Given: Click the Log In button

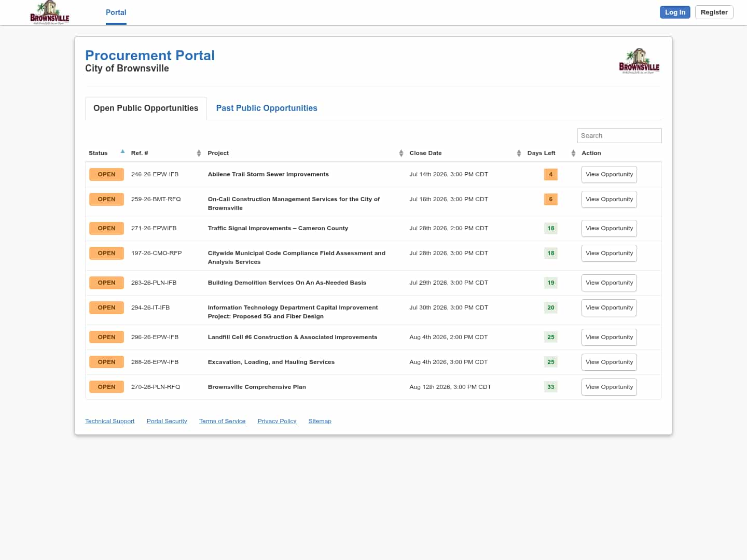Looking at the screenshot, I should tap(675, 12).
